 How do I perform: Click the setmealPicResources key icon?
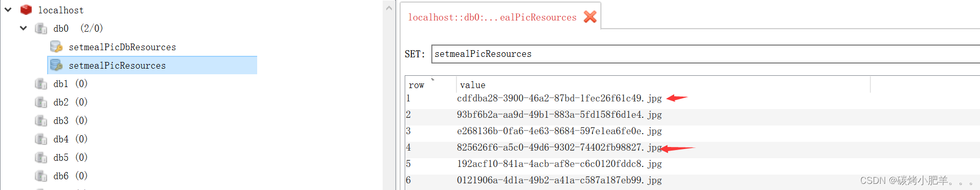coord(56,65)
